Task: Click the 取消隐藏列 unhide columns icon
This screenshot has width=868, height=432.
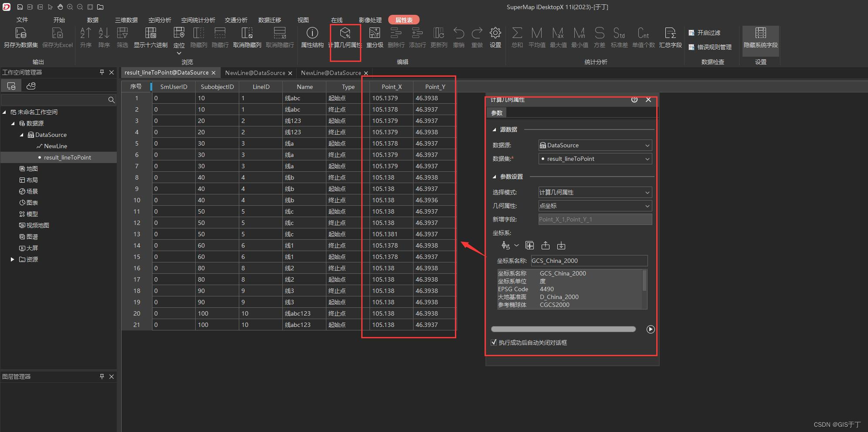Action: 247,33
